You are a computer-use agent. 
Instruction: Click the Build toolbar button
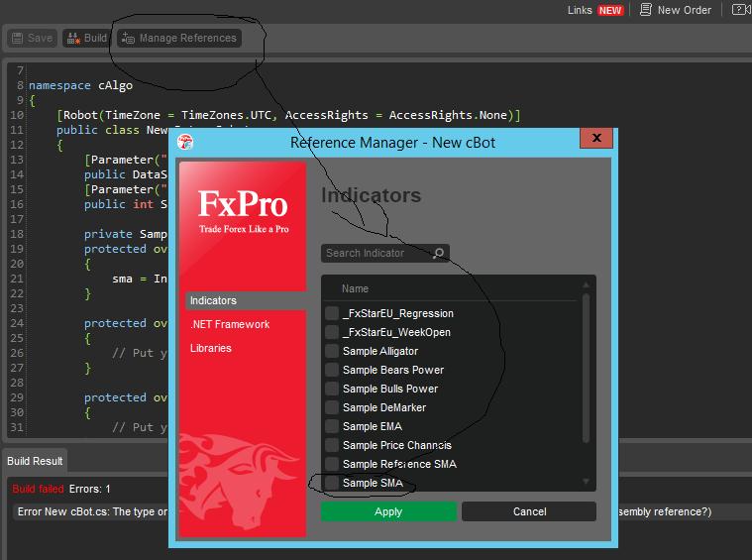coord(87,38)
